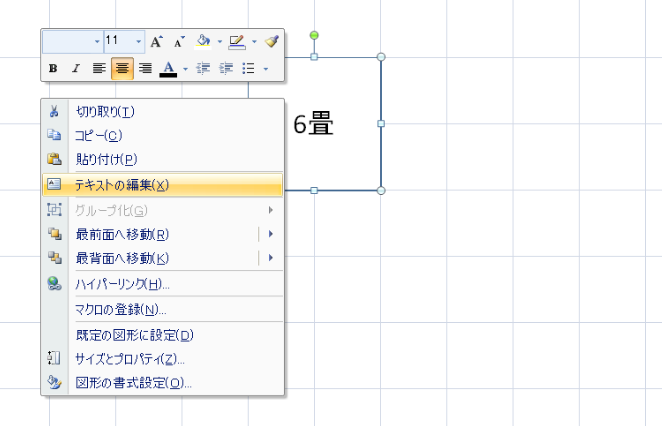The image size is (662, 426).
Task: Click send-to-back icon beside 最背面へ移動
Action: pos(54,258)
